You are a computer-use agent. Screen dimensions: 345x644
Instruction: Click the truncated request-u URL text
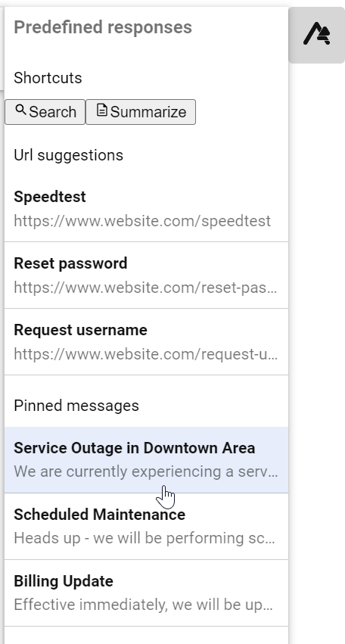(145, 354)
